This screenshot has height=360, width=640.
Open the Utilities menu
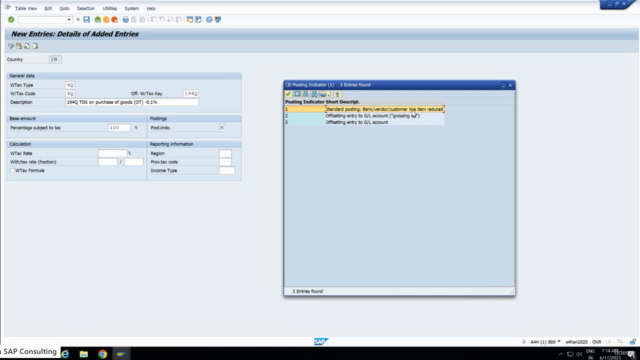point(109,8)
